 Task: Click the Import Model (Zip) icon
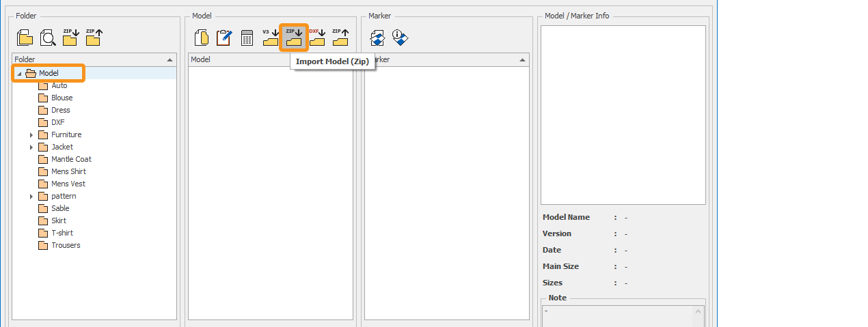coord(294,38)
